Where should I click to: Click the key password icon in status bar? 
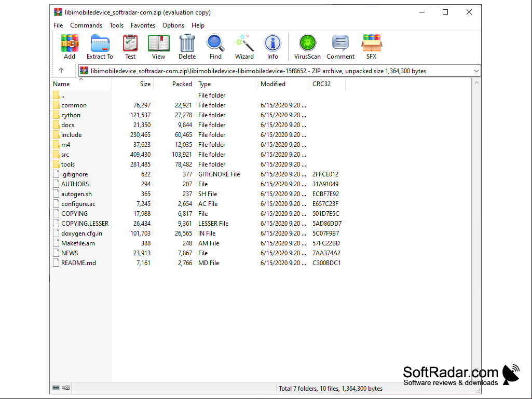point(66,388)
